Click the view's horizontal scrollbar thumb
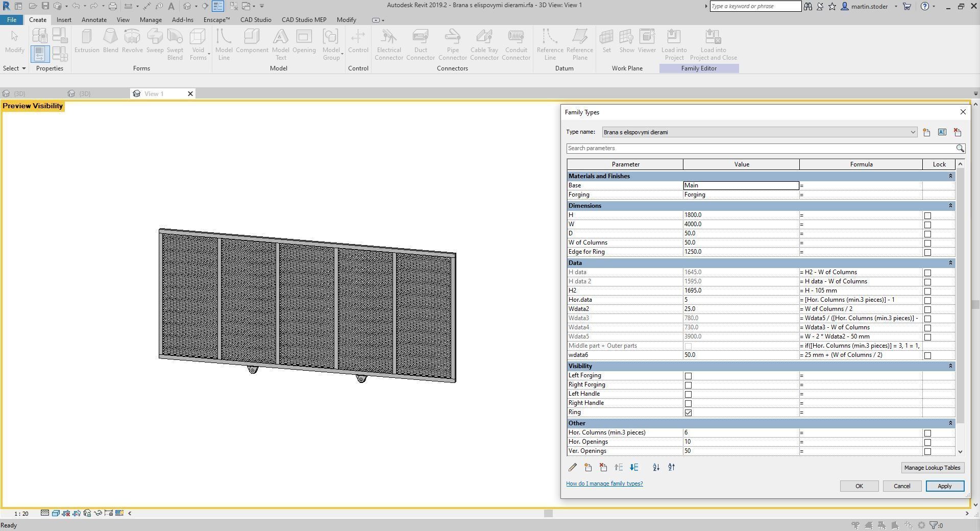 click(548, 513)
